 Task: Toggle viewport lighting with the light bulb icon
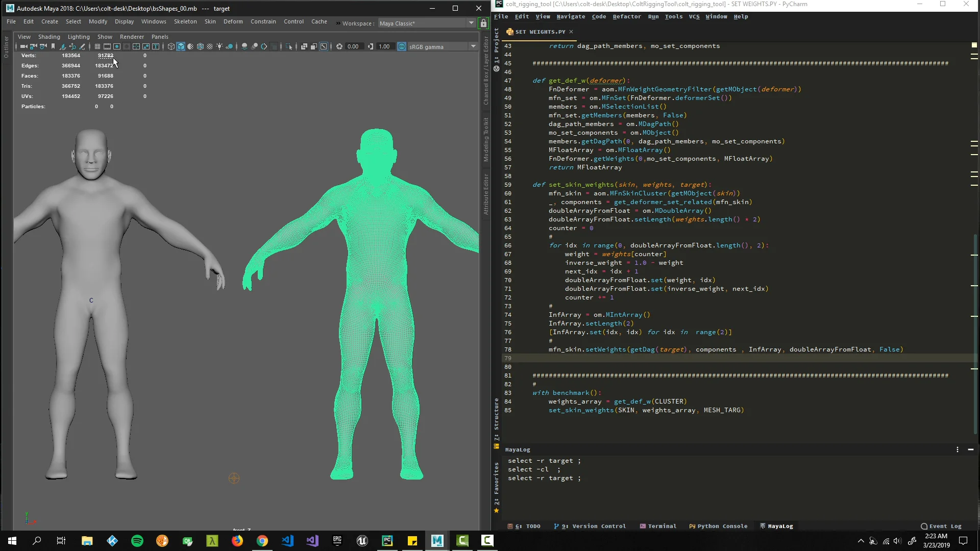point(219,46)
